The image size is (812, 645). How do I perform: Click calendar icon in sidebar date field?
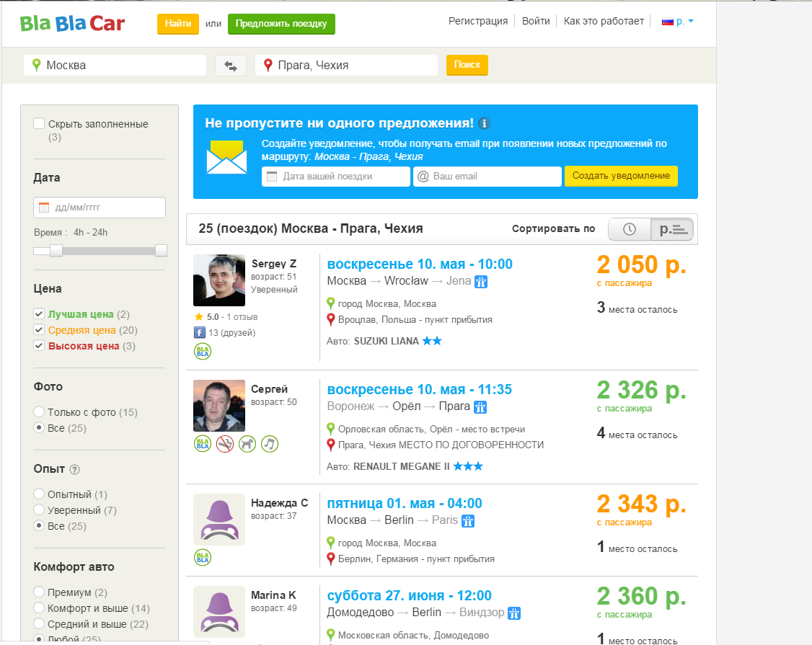point(44,207)
